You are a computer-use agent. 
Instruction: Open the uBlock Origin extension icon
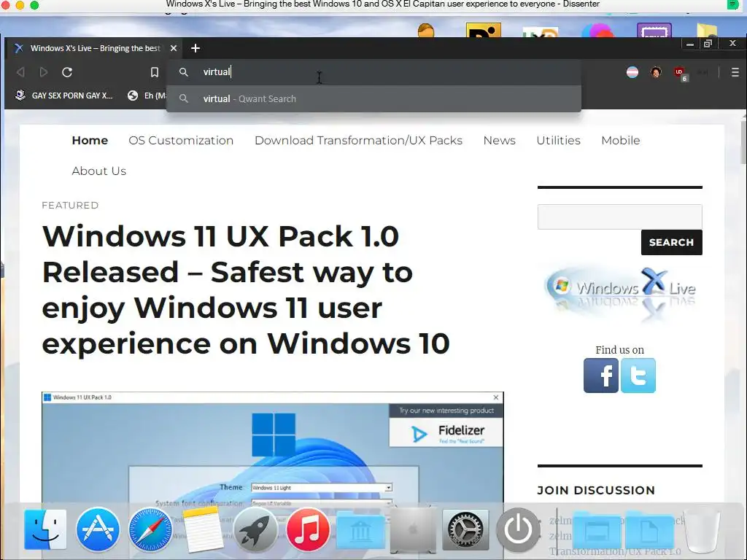pyautogui.click(x=680, y=73)
